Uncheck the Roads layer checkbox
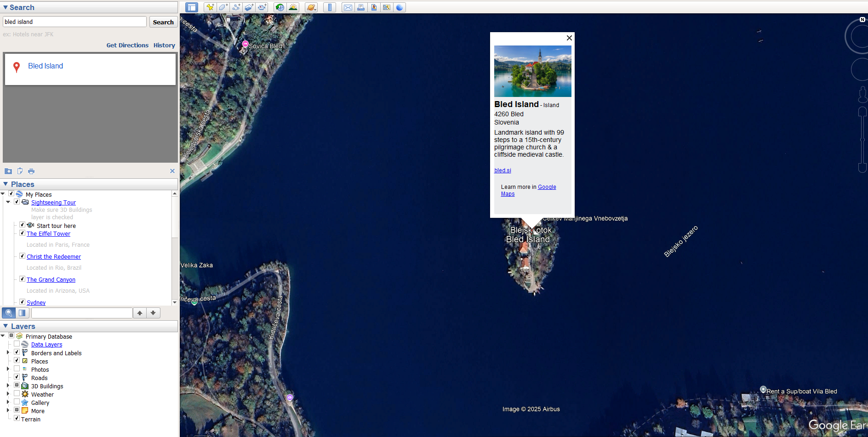 [x=17, y=377]
